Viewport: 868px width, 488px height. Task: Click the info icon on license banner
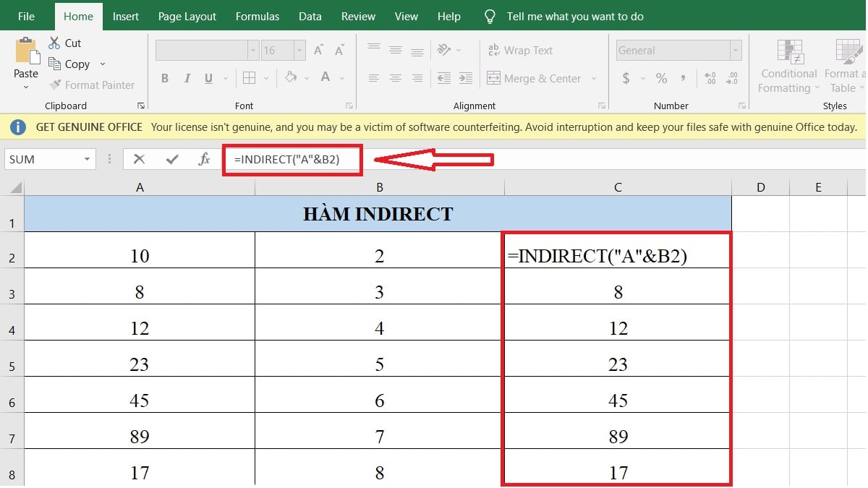pyautogui.click(x=18, y=127)
